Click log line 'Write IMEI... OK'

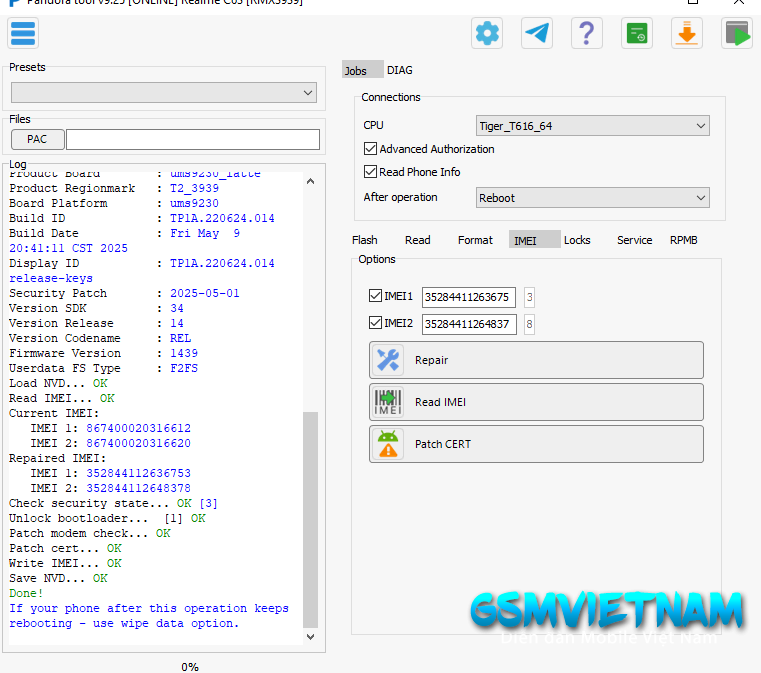coord(65,563)
